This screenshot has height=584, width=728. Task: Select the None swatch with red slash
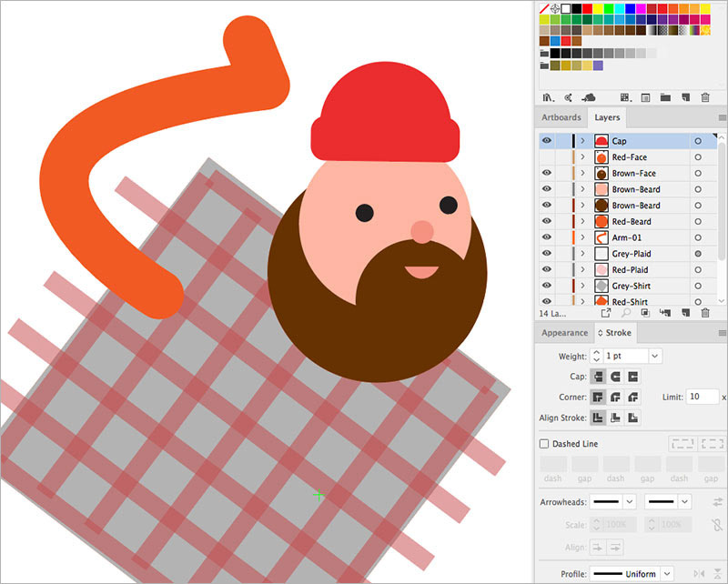544,8
